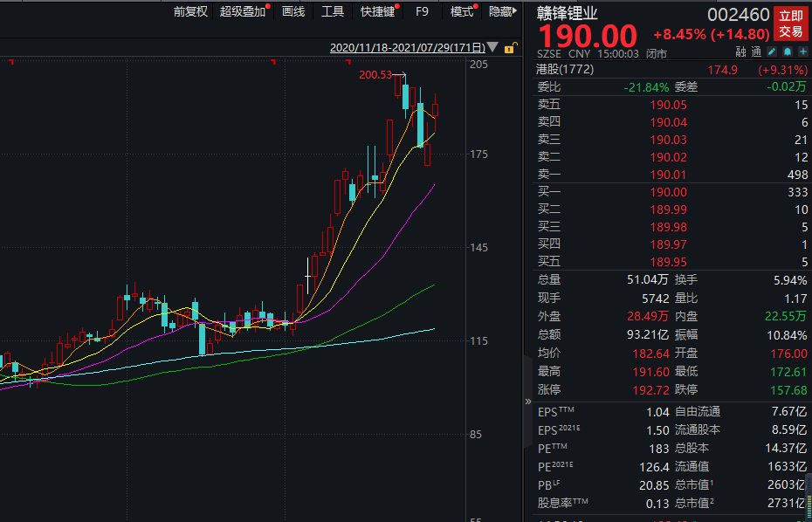Collapse side panel with double-chevron handle
This screenshot has width=812, height=522.
(527, 402)
